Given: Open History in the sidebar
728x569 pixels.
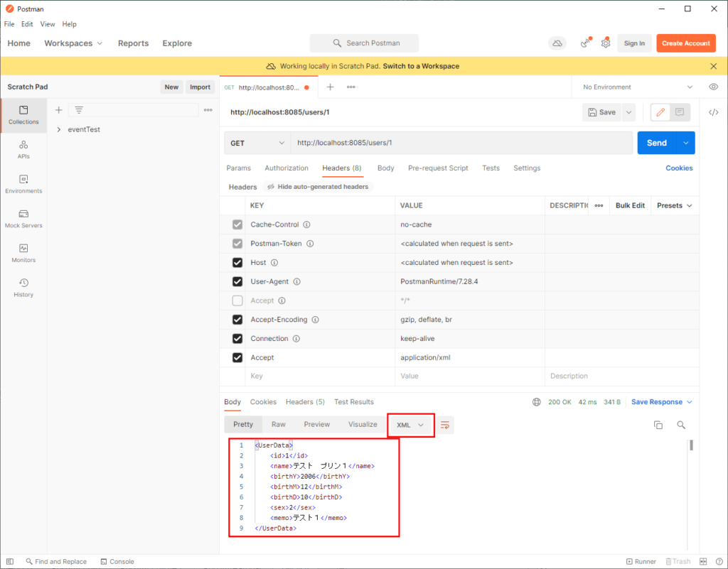Looking at the screenshot, I should (x=23, y=287).
